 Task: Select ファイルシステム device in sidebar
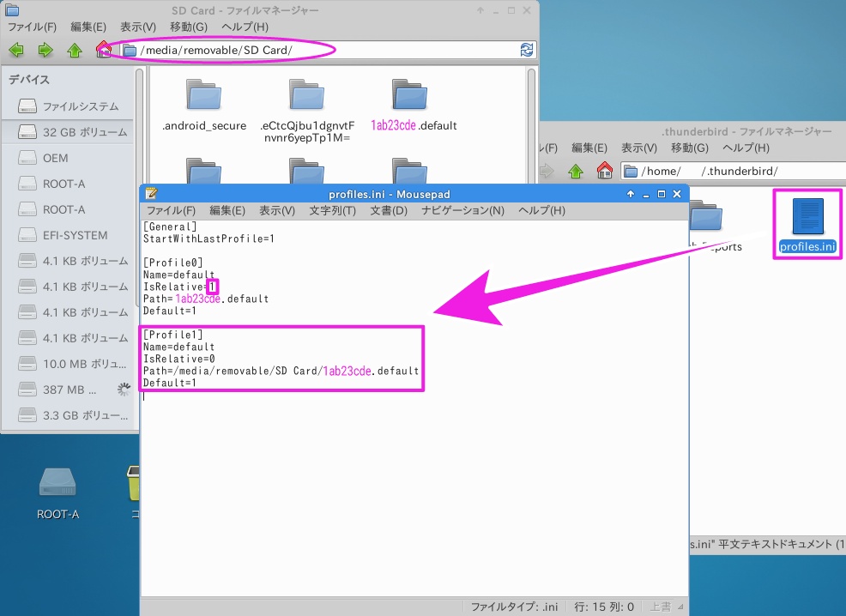click(x=68, y=106)
